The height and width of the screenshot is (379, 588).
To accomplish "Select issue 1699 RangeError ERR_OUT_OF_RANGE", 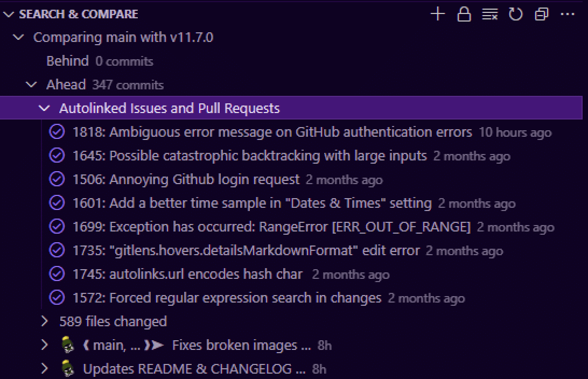I will (x=271, y=227).
